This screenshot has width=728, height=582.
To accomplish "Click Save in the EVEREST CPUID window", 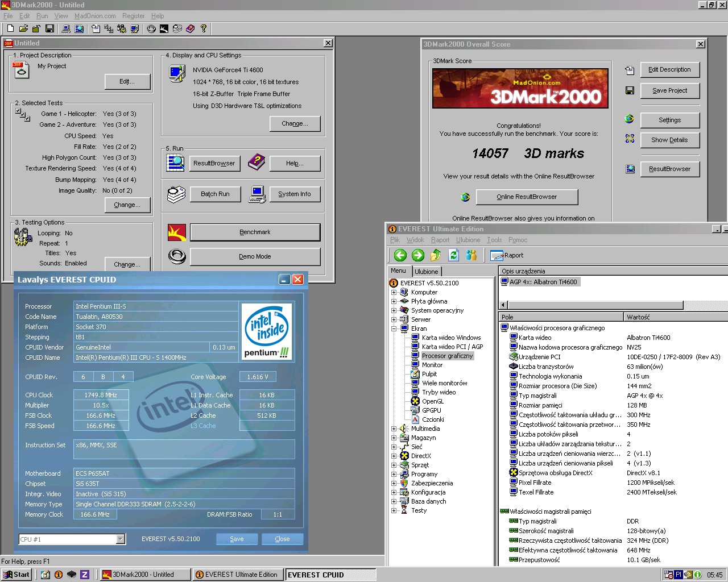I will click(x=237, y=539).
